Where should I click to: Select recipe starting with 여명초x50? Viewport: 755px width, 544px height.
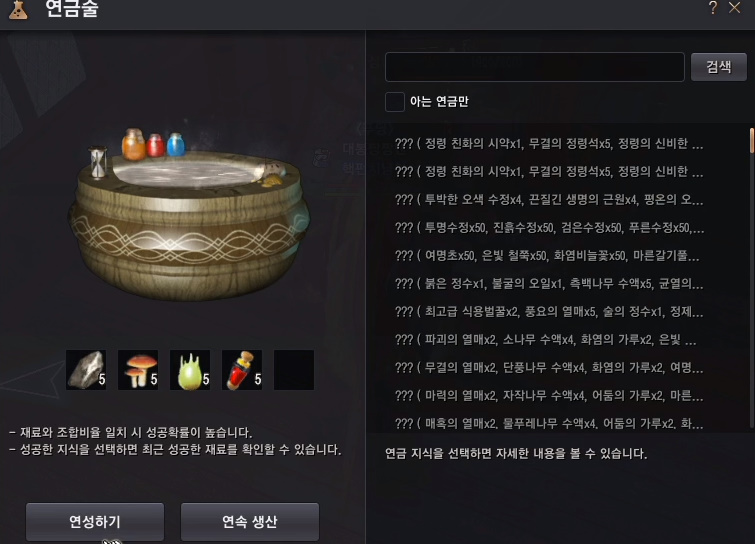549,256
